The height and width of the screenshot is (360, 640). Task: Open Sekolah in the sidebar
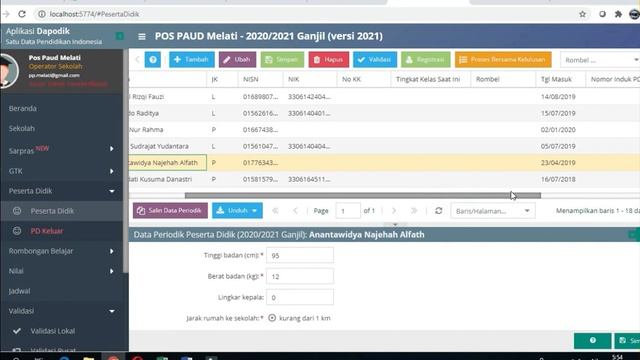pos(22,129)
